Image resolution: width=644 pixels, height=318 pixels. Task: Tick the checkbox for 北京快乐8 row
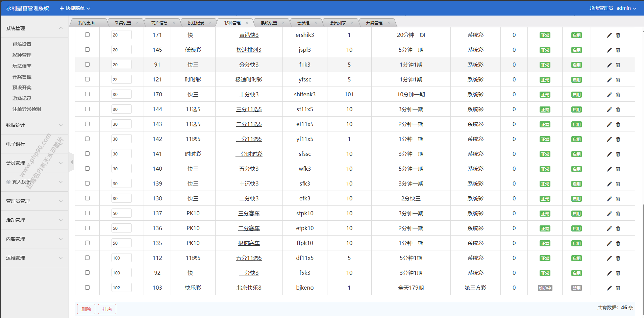click(x=87, y=288)
